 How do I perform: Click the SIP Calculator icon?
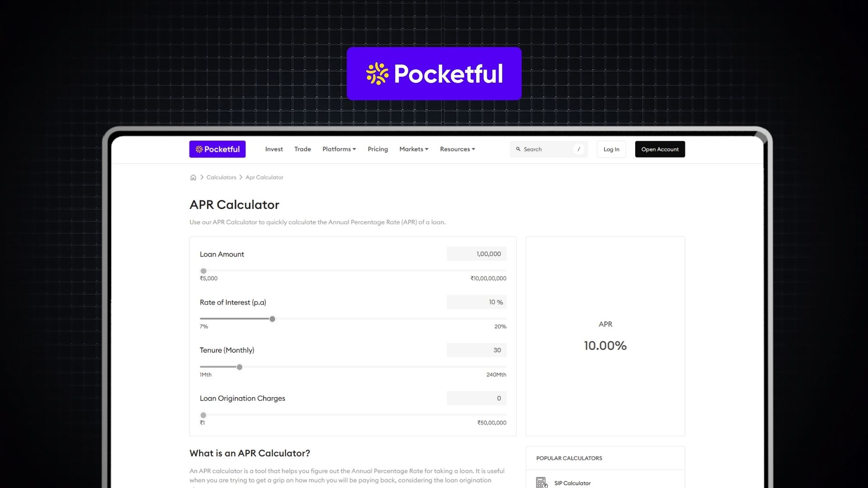(541, 483)
